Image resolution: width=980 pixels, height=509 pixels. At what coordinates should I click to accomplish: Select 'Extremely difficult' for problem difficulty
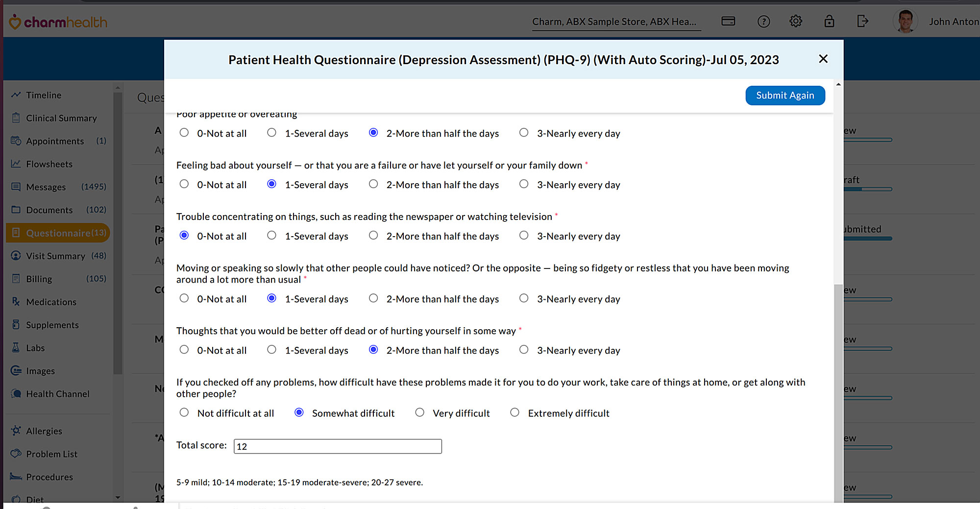(x=514, y=412)
